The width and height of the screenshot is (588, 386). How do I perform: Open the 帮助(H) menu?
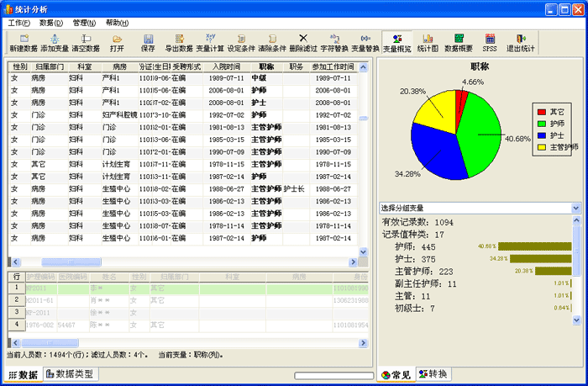(117, 23)
